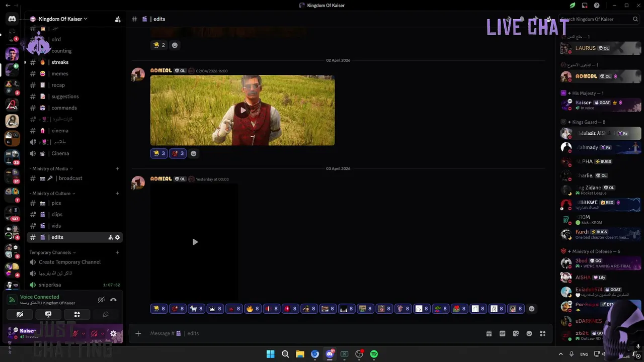This screenshot has width=644, height=362.
Task: Open the Kingdom Of Kaiser server dropdown
Action: coord(63,19)
